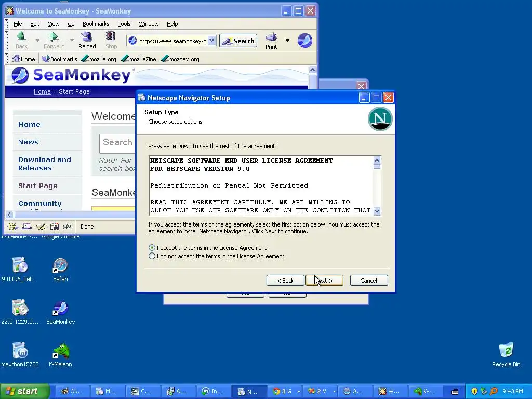Click the 9:43 PM clock in tray
The height and width of the screenshot is (399, 532).
click(x=513, y=391)
